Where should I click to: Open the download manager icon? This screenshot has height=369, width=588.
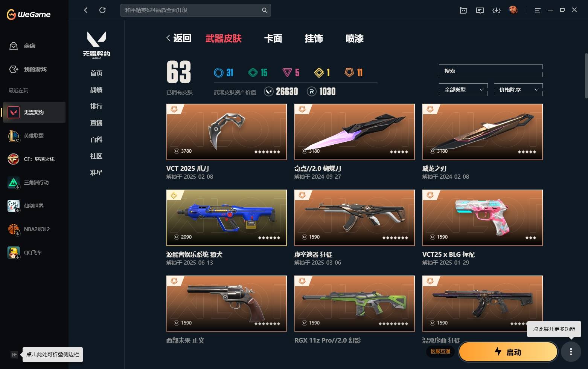click(497, 10)
